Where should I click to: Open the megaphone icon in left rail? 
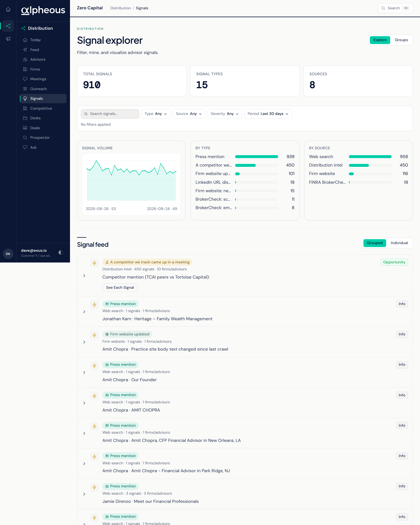click(x=8, y=39)
